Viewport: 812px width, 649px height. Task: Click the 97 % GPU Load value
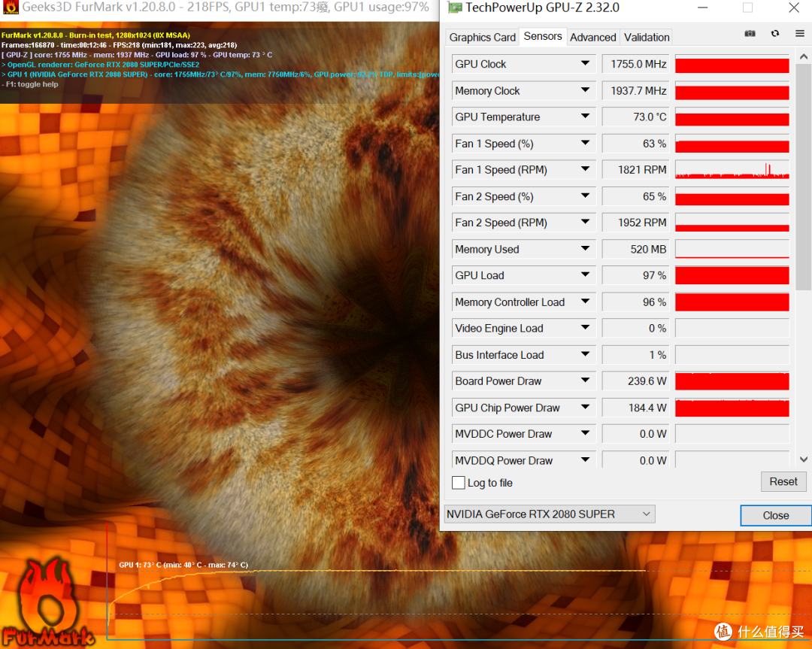[x=635, y=275]
